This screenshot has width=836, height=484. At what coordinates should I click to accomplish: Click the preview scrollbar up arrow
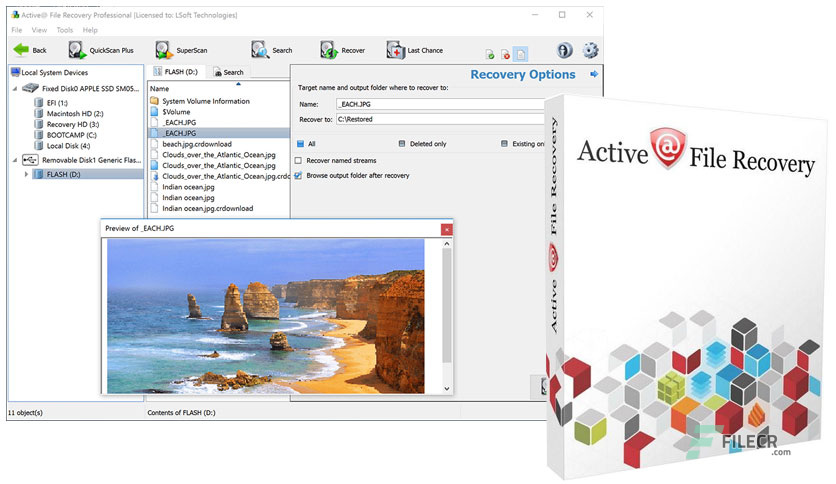pyautogui.click(x=447, y=244)
